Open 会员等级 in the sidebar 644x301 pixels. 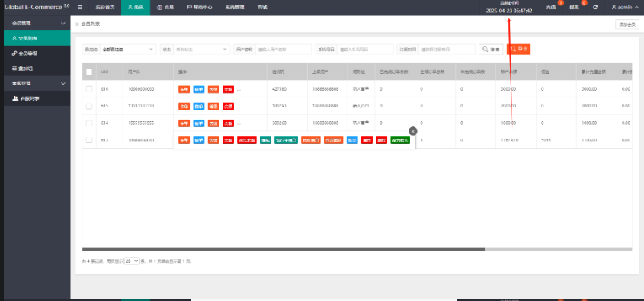(37, 53)
